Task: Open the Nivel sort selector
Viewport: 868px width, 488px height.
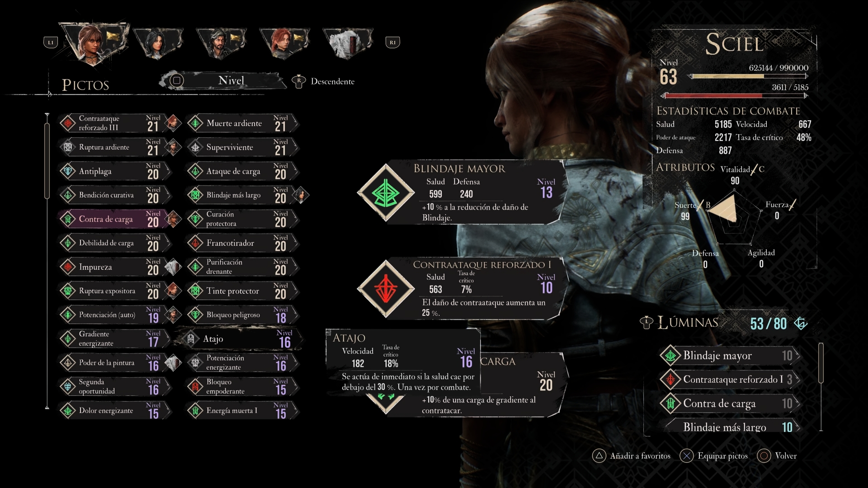Action: 224,81
